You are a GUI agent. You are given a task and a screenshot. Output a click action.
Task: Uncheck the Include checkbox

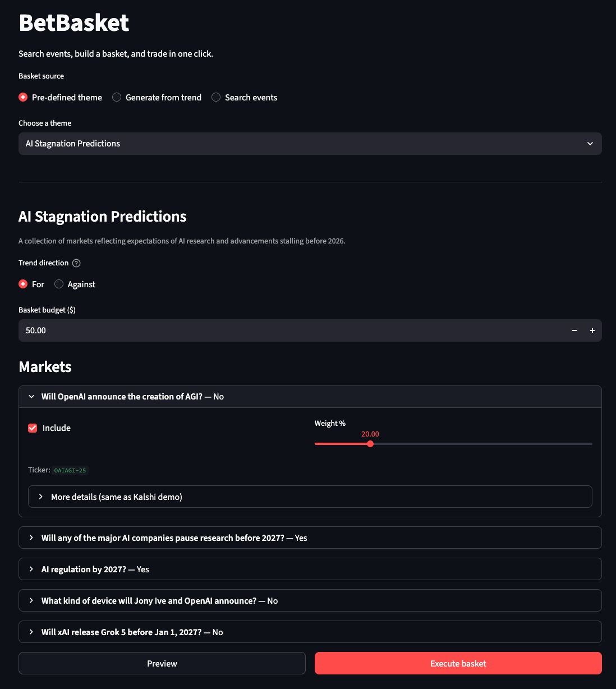(33, 428)
